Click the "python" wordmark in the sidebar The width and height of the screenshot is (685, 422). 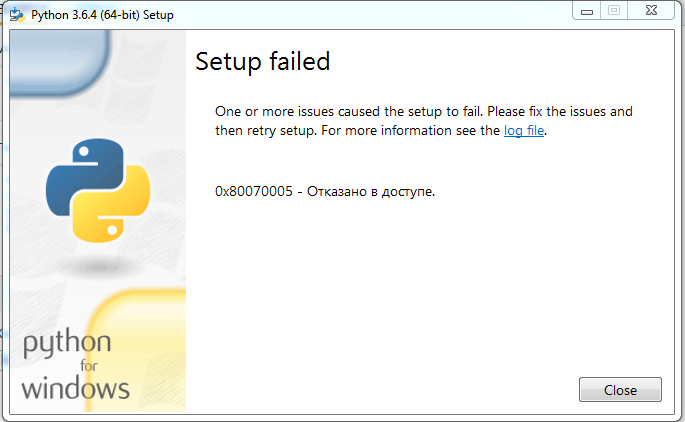tap(67, 345)
